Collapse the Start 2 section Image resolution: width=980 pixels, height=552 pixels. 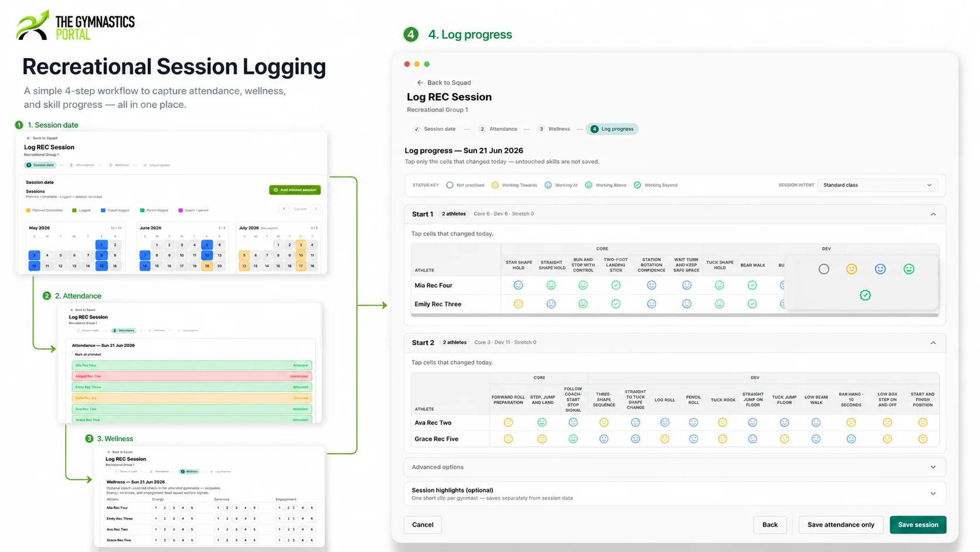[933, 343]
